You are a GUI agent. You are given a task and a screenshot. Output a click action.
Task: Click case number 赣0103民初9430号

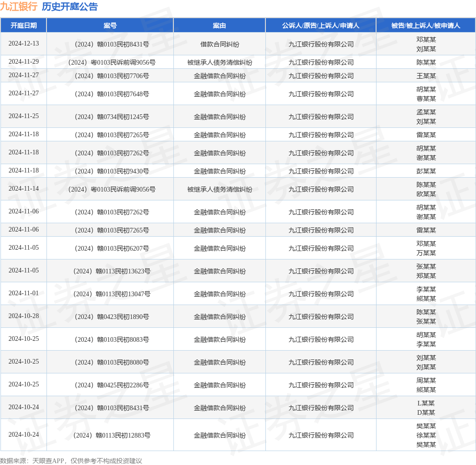(110, 171)
